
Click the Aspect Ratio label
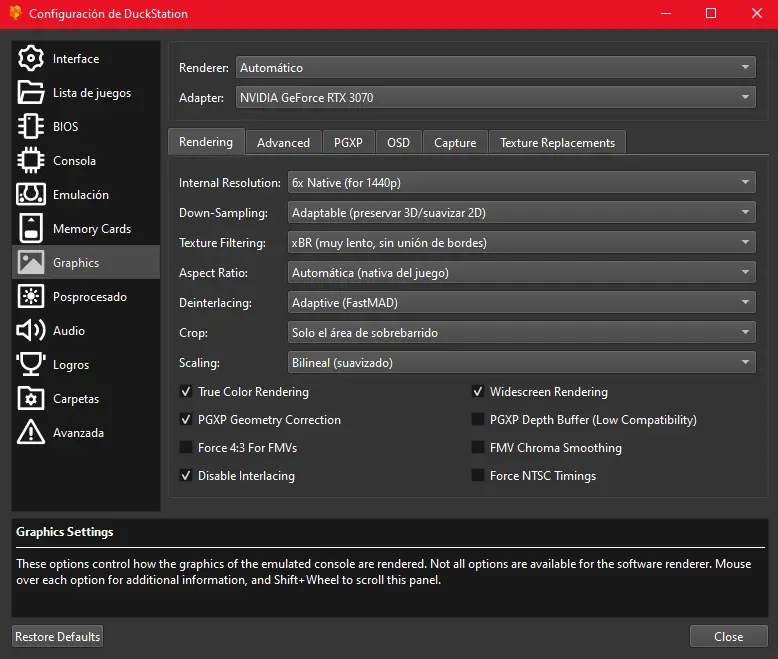(213, 272)
